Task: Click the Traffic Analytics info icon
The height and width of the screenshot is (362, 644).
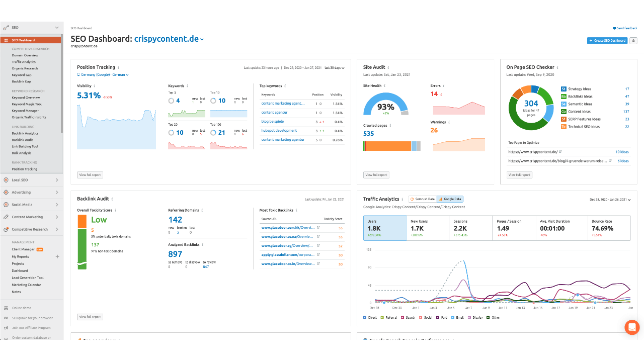Action: pyautogui.click(x=403, y=199)
